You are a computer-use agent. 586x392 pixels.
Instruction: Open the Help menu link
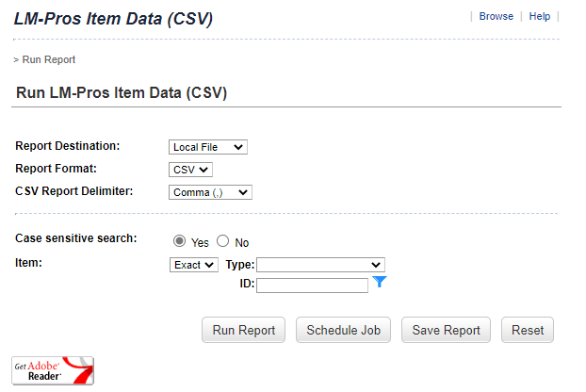(540, 16)
